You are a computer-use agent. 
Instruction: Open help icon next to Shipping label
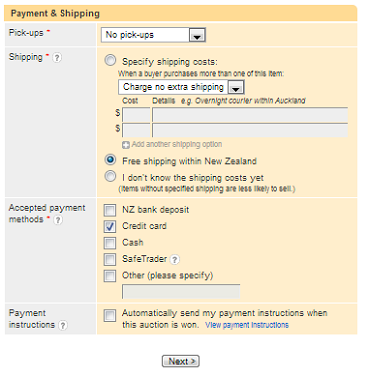57,58
